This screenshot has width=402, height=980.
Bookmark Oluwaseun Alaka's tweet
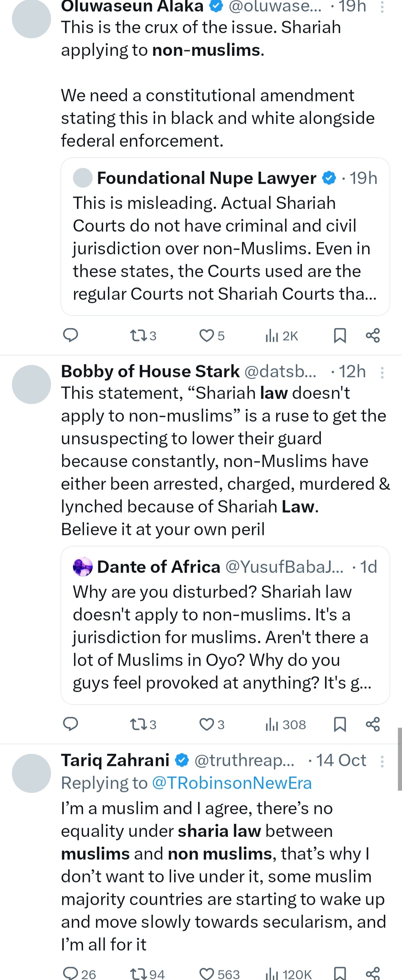pos(339,336)
